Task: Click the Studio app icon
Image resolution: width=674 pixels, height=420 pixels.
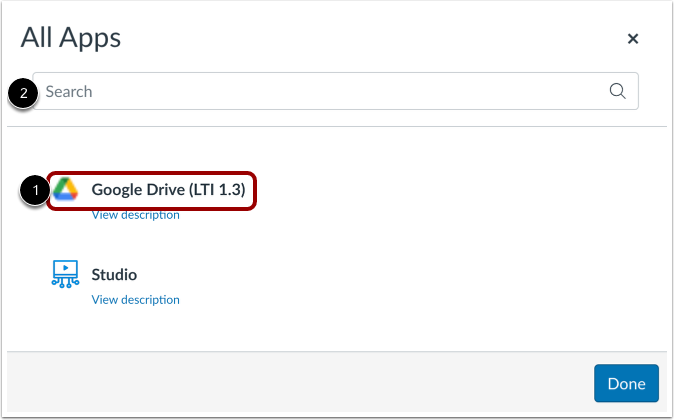Action: pos(65,274)
